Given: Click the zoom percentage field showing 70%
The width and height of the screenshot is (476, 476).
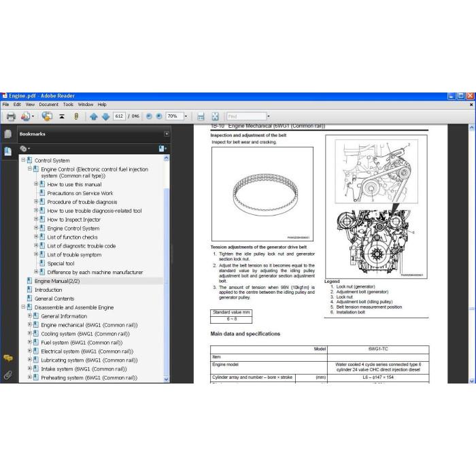Looking at the screenshot, I should coord(174,116).
